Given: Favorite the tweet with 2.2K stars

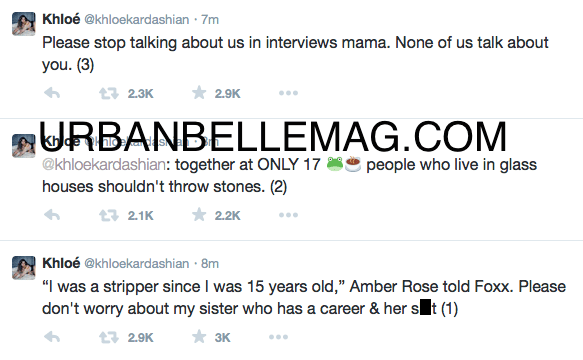Looking at the screenshot, I should point(199,215).
